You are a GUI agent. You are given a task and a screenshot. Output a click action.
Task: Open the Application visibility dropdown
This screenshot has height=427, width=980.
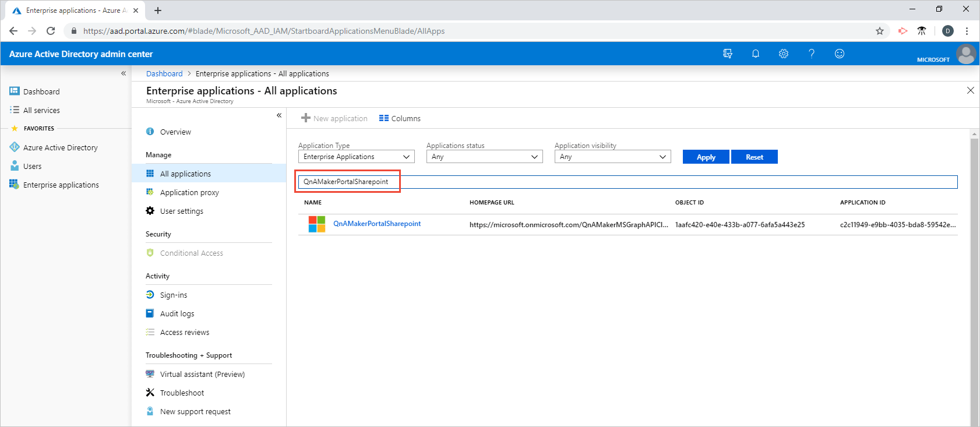[612, 157]
